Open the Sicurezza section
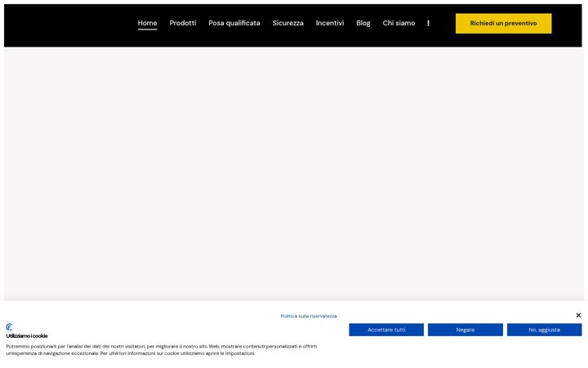 [287, 23]
